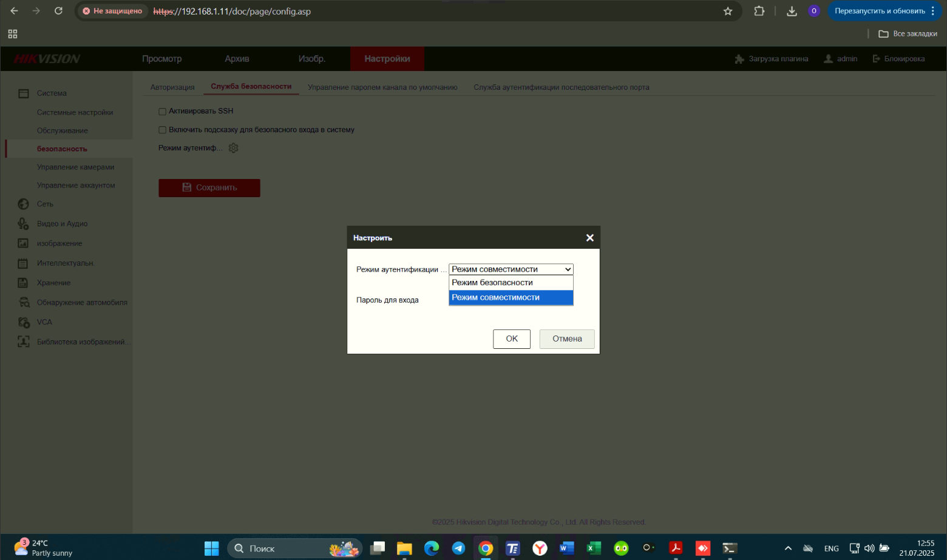Click the изображение sidebar icon
Image resolution: width=947 pixels, height=560 pixels.
(23, 243)
